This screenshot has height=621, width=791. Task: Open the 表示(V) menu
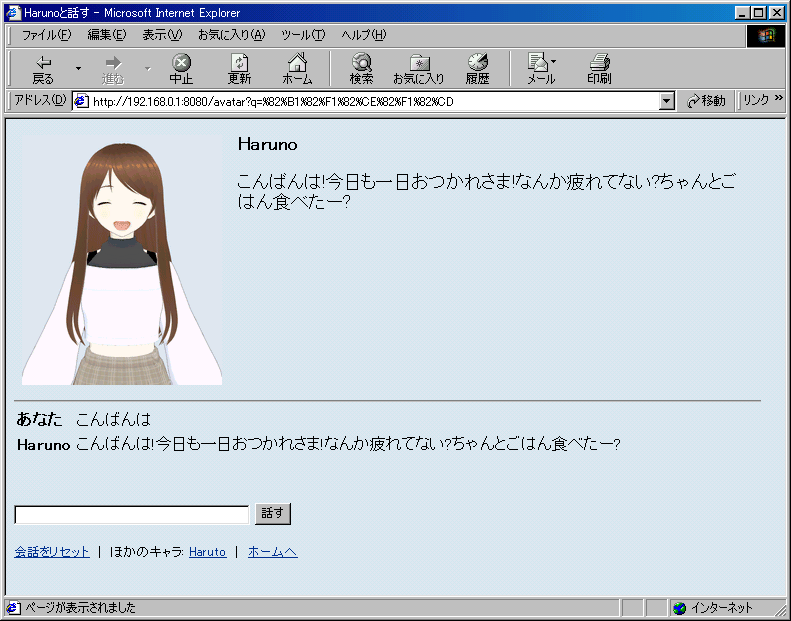click(162, 35)
